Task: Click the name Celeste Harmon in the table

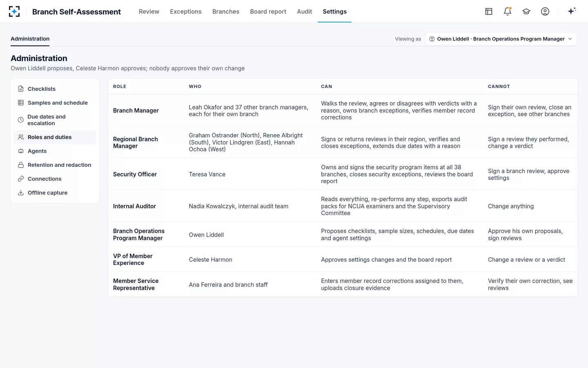Action: 210,260
